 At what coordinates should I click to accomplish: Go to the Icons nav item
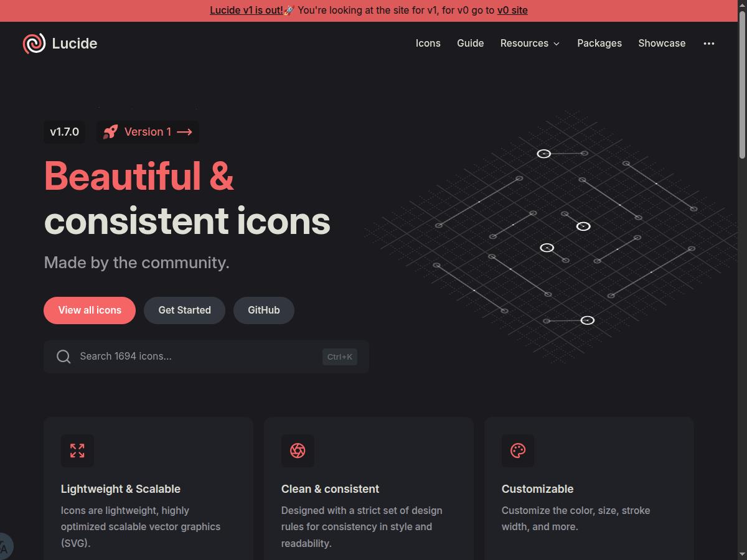(x=428, y=44)
